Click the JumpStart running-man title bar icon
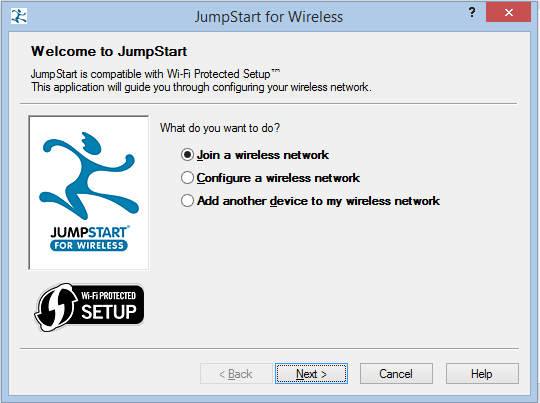Viewport: 540px width, 403px height. [19, 16]
